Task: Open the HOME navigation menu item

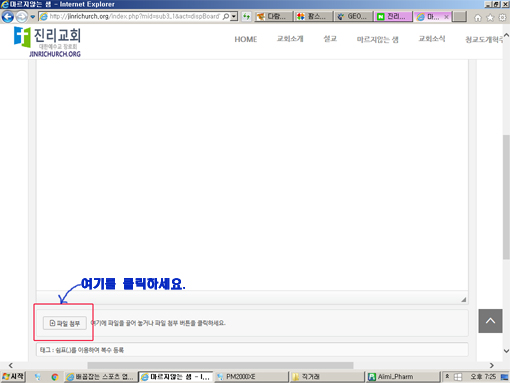Action: pyautogui.click(x=246, y=39)
